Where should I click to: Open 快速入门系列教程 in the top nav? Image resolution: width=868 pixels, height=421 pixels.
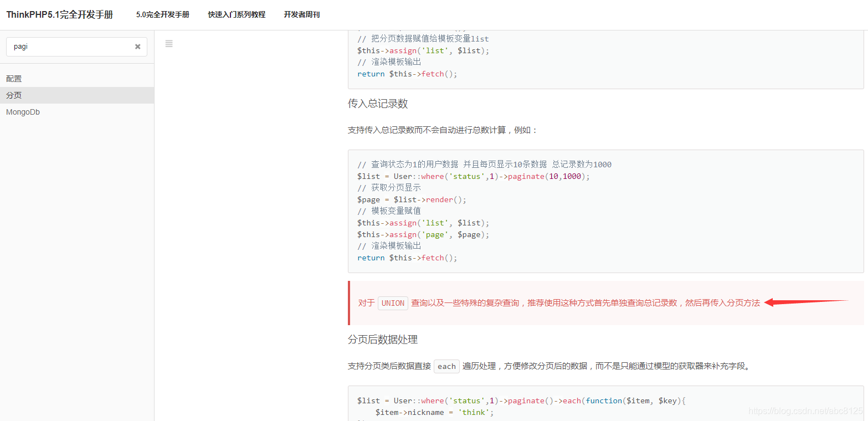tap(237, 15)
